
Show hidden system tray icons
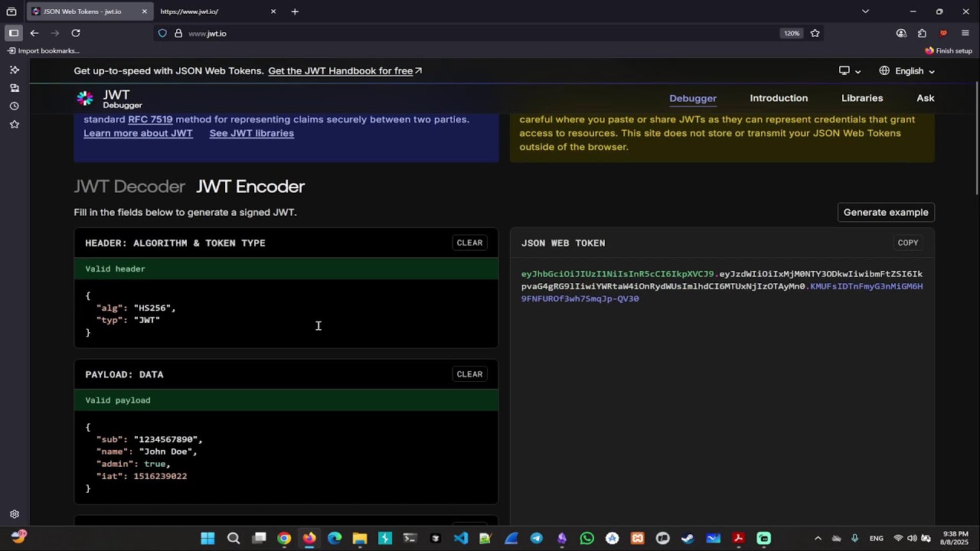tap(818, 538)
